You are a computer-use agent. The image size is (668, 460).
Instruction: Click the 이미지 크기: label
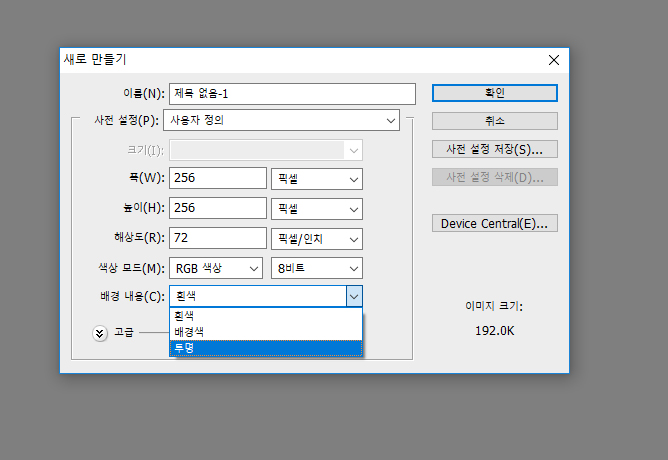point(494,306)
